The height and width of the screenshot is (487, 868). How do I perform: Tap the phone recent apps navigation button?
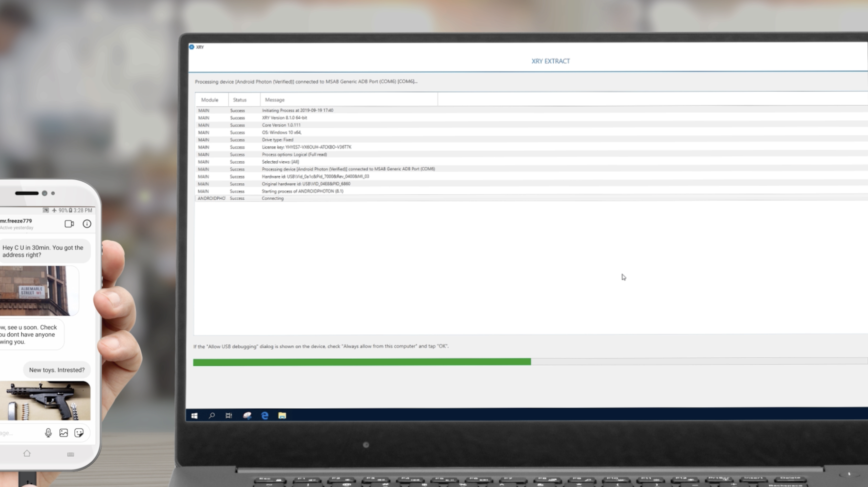point(71,454)
